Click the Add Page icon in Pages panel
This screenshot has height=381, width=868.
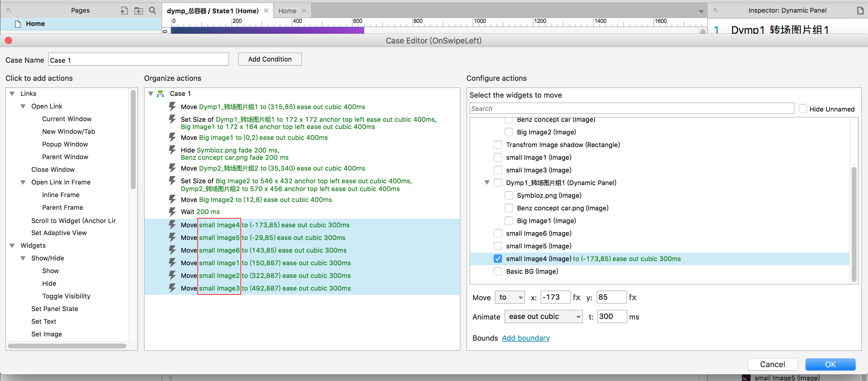124,11
